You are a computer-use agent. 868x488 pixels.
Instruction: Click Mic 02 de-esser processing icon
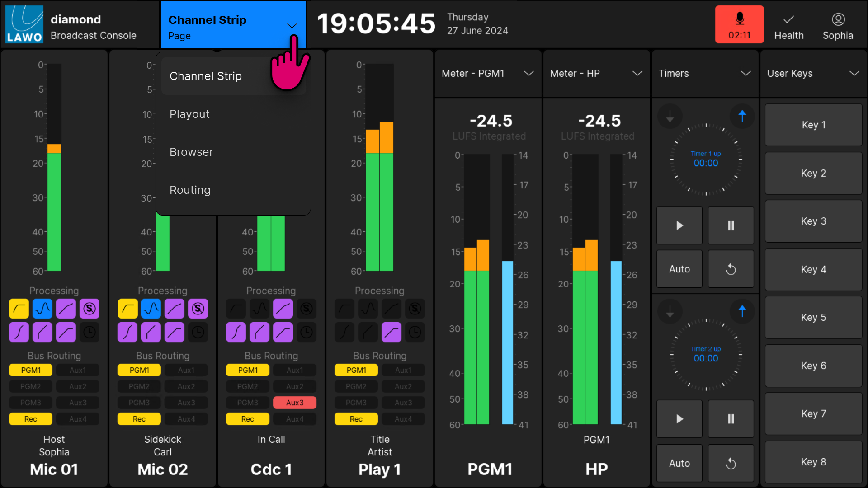(198, 309)
